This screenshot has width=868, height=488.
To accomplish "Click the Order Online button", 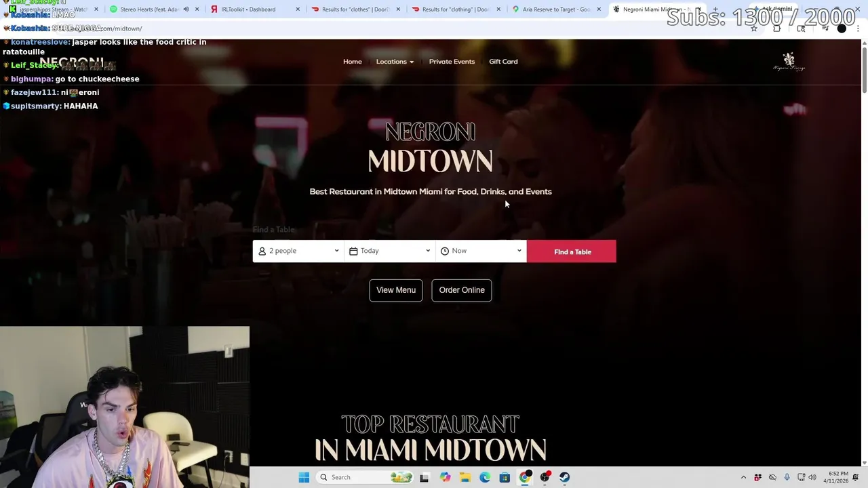I will point(462,290).
